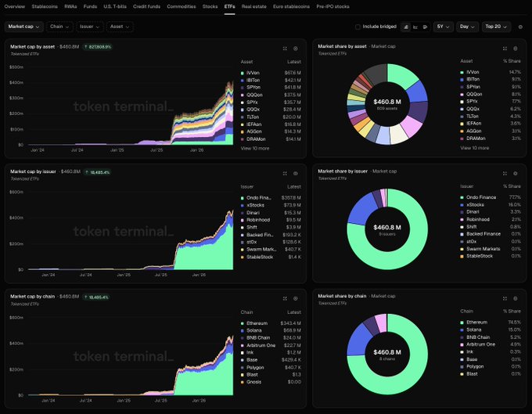
Task: Open settings icon on Market cap by asset panel
Action: tap(296, 49)
